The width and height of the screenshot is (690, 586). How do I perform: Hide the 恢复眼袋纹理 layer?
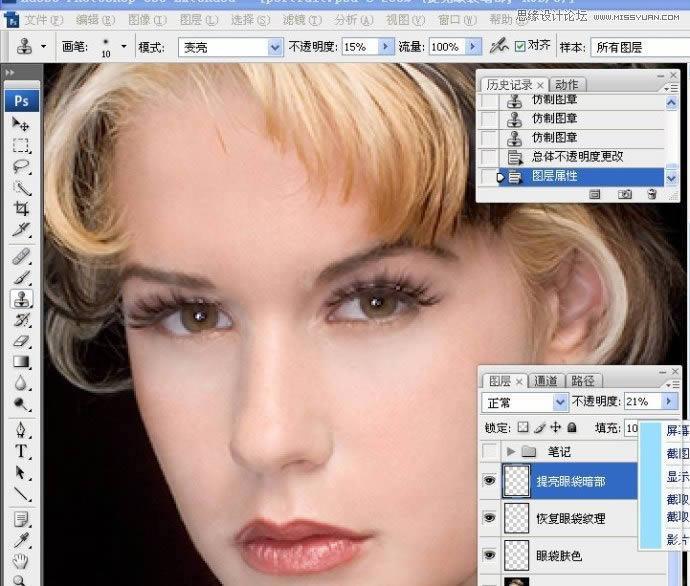[489, 518]
